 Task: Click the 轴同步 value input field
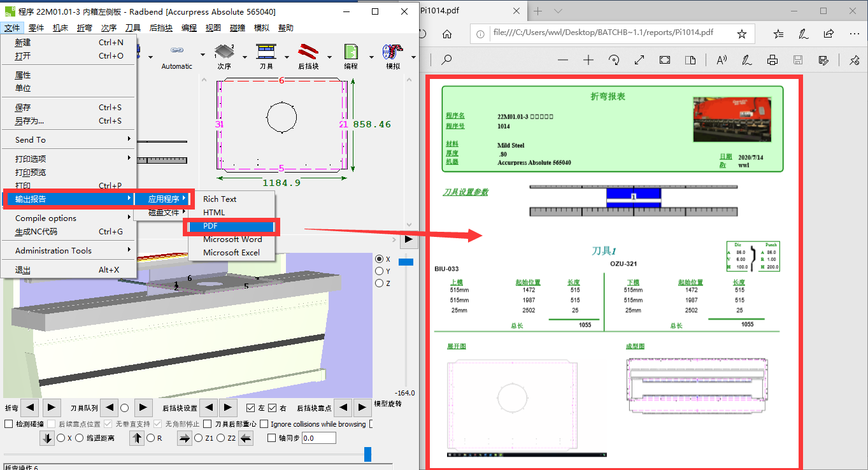point(318,438)
